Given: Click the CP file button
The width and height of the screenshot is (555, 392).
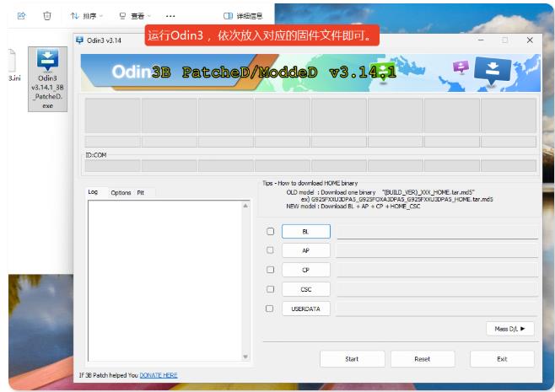Looking at the screenshot, I should [x=306, y=270].
